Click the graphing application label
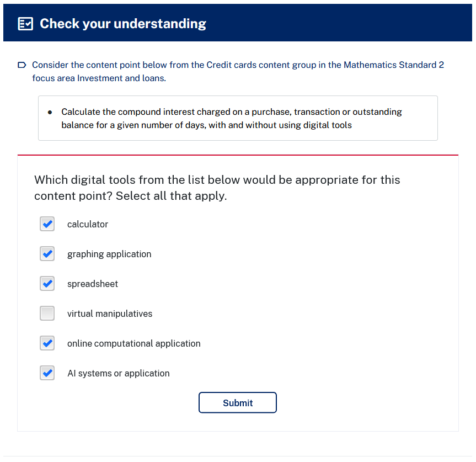476x462 pixels. click(109, 254)
